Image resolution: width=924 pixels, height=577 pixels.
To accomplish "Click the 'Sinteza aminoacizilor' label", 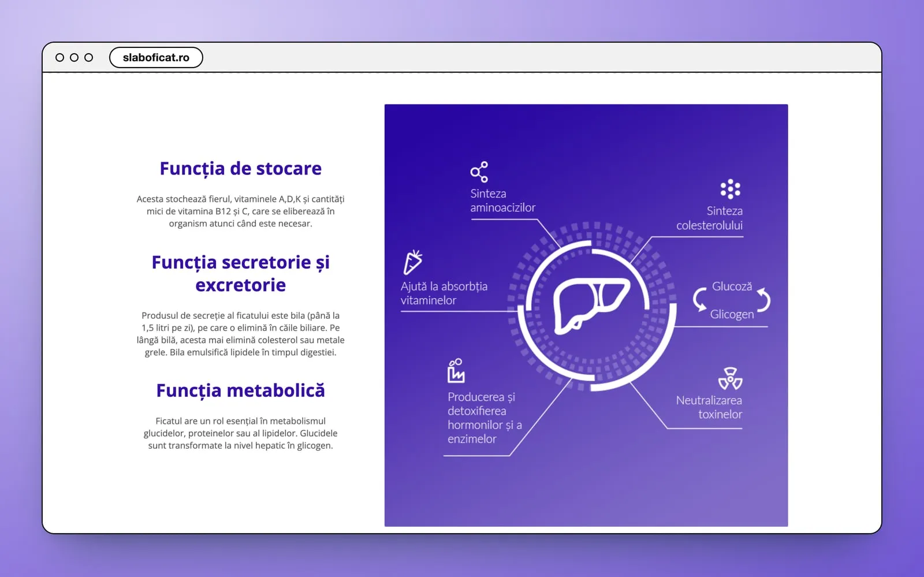I will pyautogui.click(x=502, y=201).
